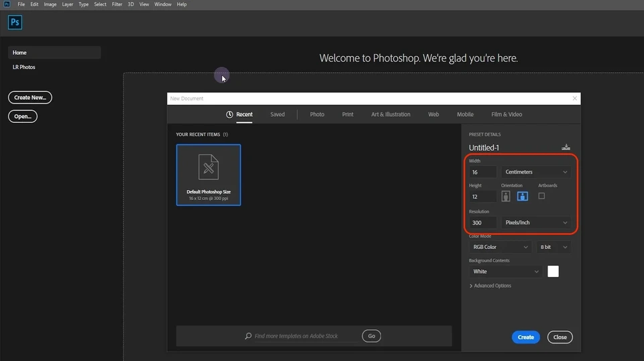Select portrait orientation icon
This screenshot has width=644, height=361.
click(506, 197)
